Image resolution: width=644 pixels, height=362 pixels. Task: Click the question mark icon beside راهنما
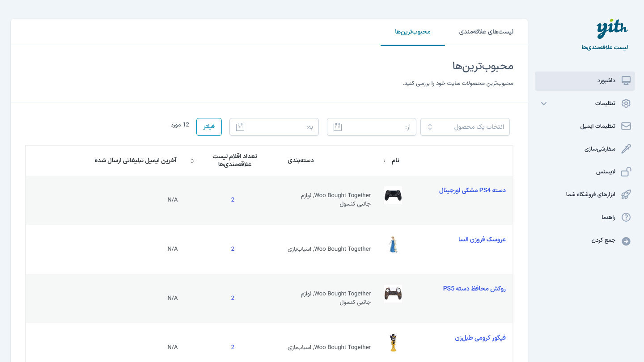point(626,218)
